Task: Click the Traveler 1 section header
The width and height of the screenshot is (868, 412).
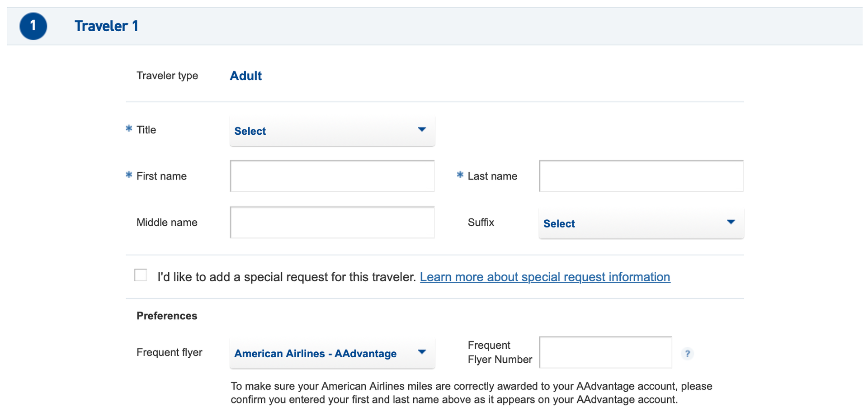Action: click(x=107, y=26)
